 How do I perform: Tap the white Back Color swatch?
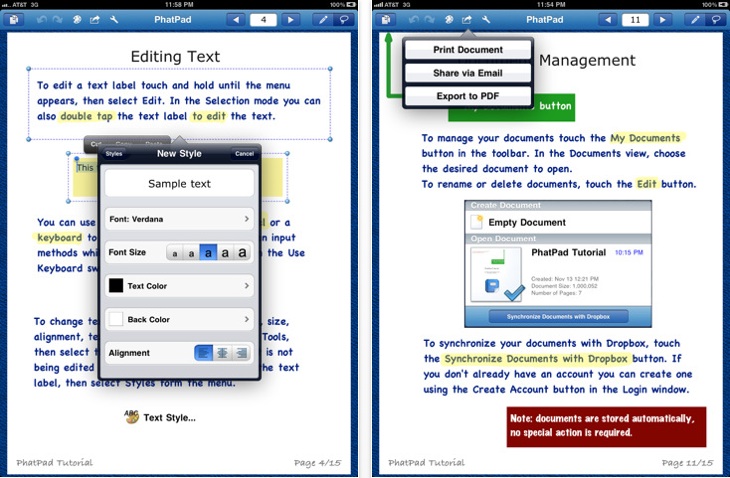[x=116, y=319]
